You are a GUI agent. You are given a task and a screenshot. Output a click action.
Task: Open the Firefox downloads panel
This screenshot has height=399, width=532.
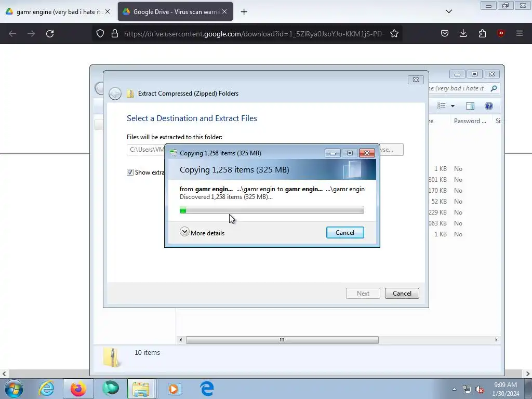tap(463, 34)
